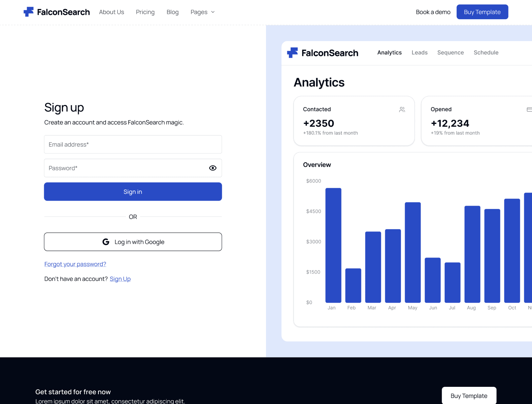The height and width of the screenshot is (404, 532).
Task: Open the Forgot your password link
Action: coord(75,264)
